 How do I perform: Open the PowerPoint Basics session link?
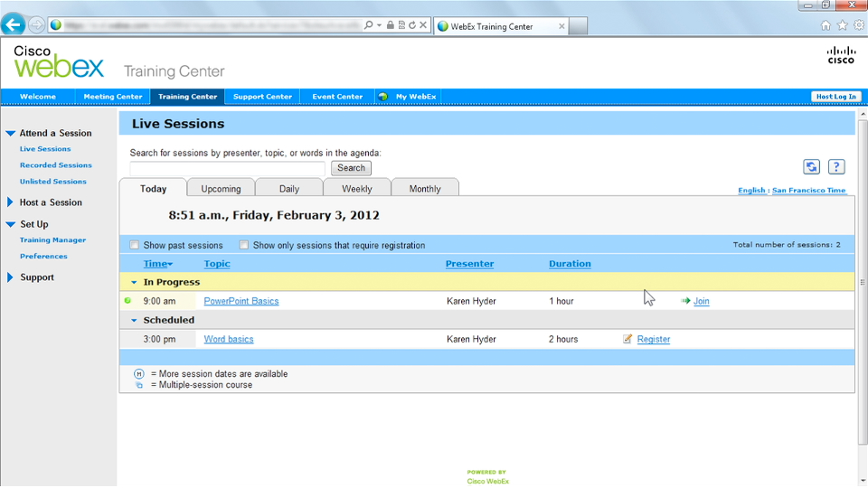(241, 301)
